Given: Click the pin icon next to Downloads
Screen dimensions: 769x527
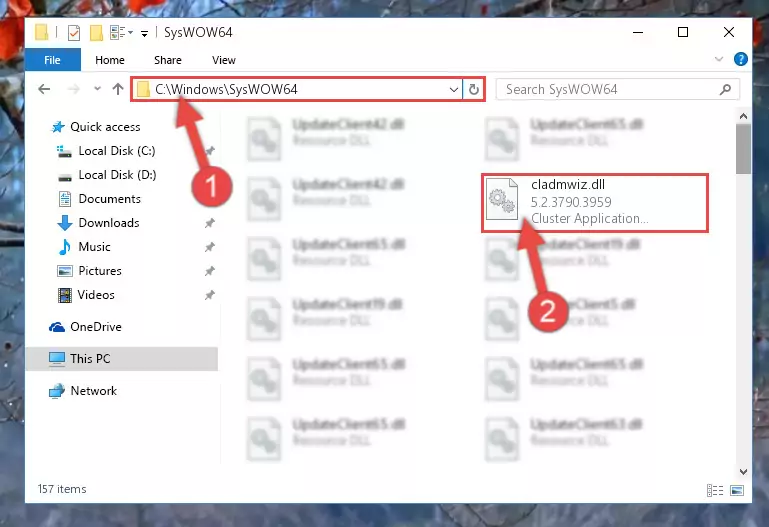Looking at the screenshot, I should [209, 223].
